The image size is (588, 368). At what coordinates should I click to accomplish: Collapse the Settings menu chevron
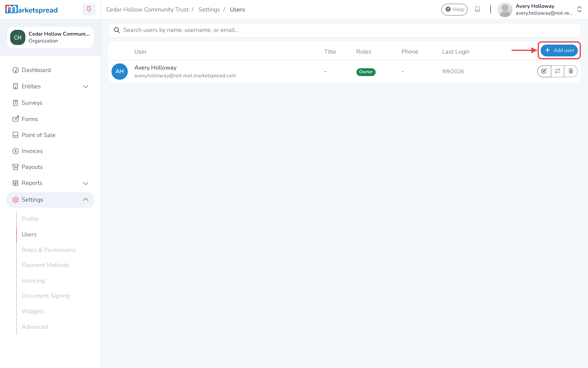(86, 200)
